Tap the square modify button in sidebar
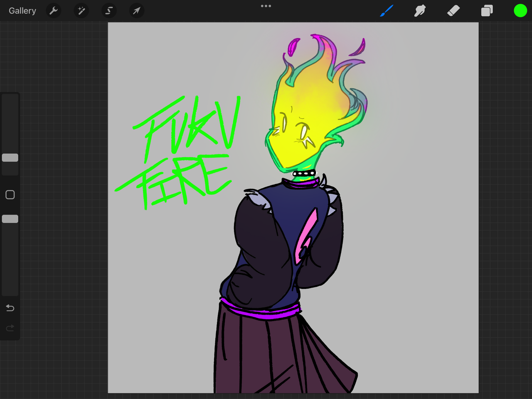This screenshot has height=399, width=532. pos(10,195)
